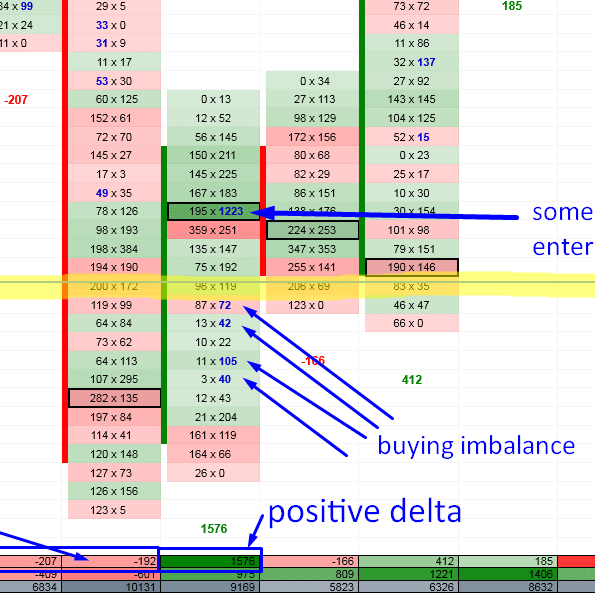Image resolution: width=595 pixels, height=595 pixels.
Task: Click the 172 x 156 cell
Action: click(x=312, y=137)
